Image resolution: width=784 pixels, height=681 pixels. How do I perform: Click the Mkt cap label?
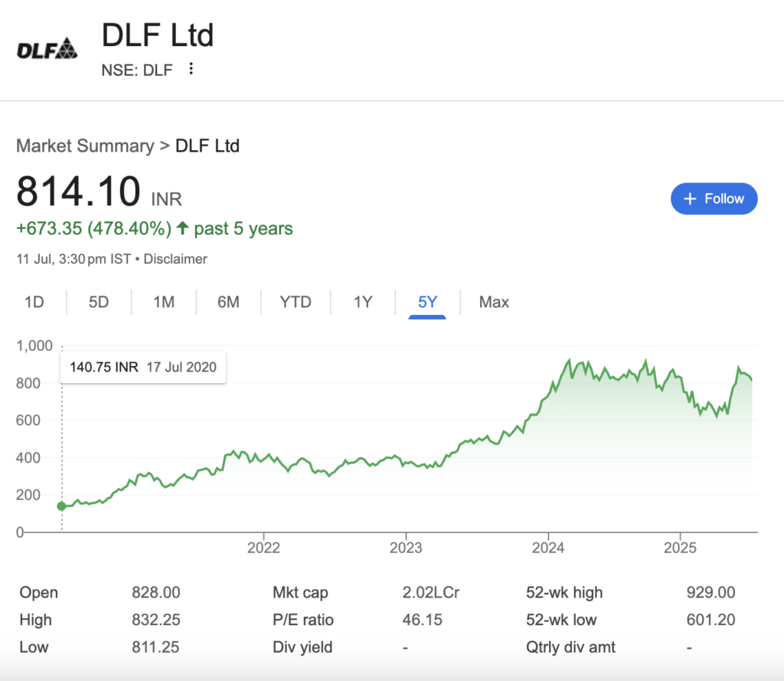[x=300, y=592]
